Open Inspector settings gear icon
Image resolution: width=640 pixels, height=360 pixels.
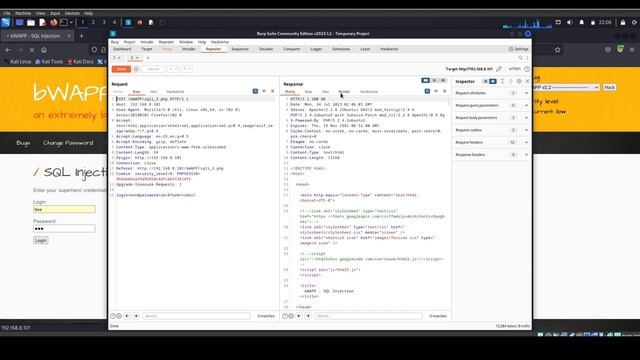[x=519, y=81]
